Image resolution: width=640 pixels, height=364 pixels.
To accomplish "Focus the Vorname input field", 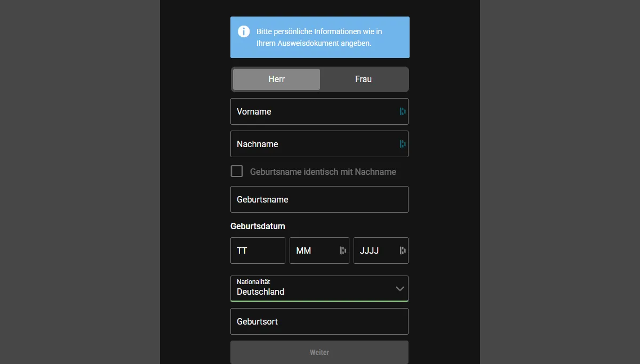I will pyautogui.click(x=319, y=111).
